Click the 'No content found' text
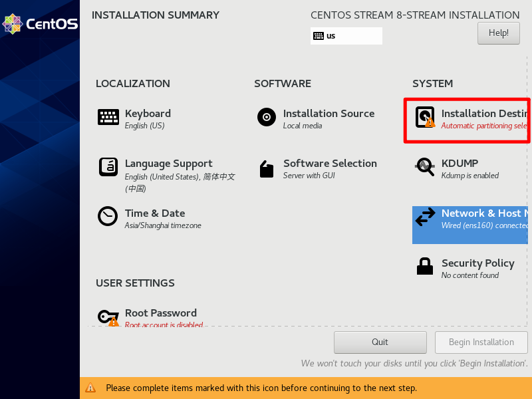This screenshot has width=532, height=399. point(470,275)
